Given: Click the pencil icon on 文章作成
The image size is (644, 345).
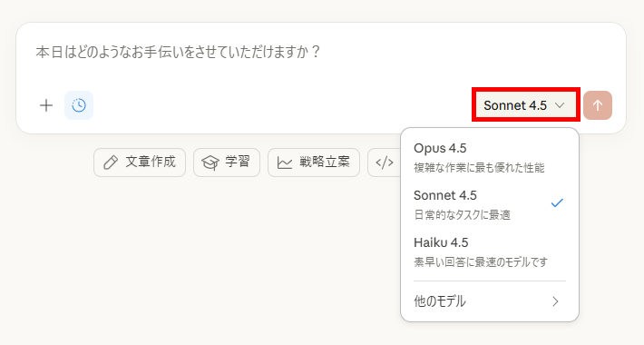Looking at the screenshot, I should (x=111, y=163).
